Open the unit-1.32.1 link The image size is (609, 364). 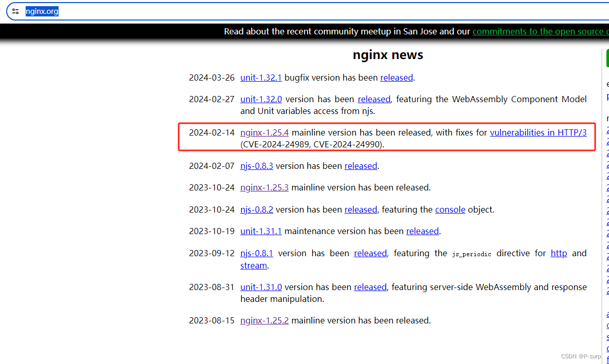[261, 78]
